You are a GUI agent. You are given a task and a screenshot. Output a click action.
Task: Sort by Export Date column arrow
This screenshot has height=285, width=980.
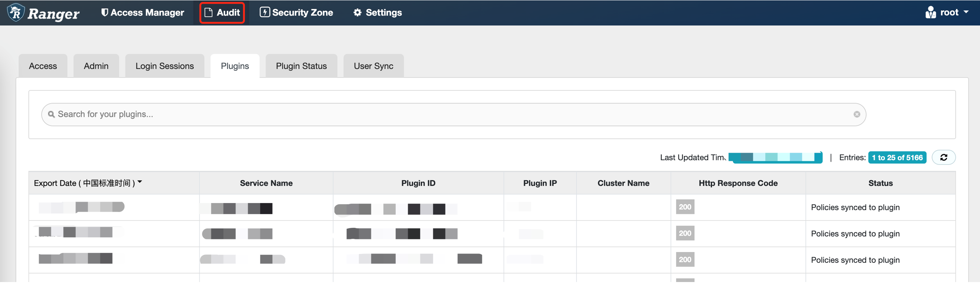[140, 182]
